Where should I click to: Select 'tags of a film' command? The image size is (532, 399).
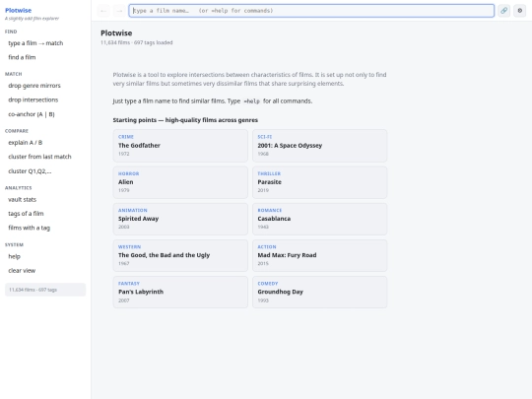pyautogui.click(x=45, y=214)
